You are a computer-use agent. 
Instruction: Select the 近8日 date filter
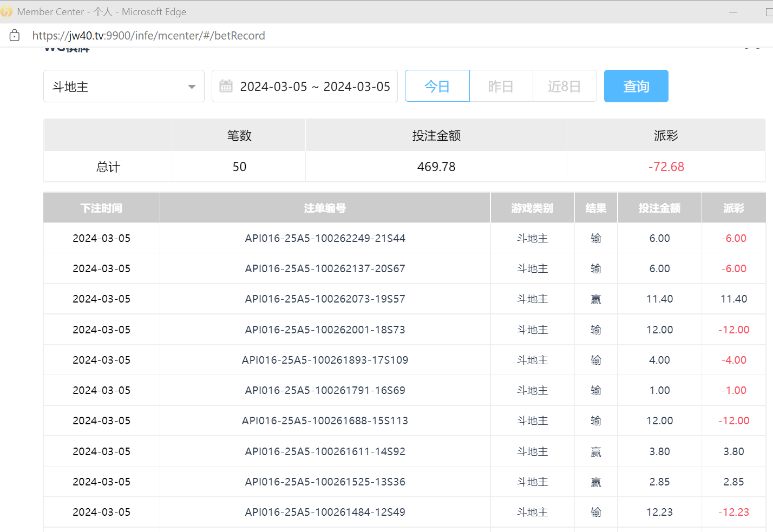coord(564,87)
